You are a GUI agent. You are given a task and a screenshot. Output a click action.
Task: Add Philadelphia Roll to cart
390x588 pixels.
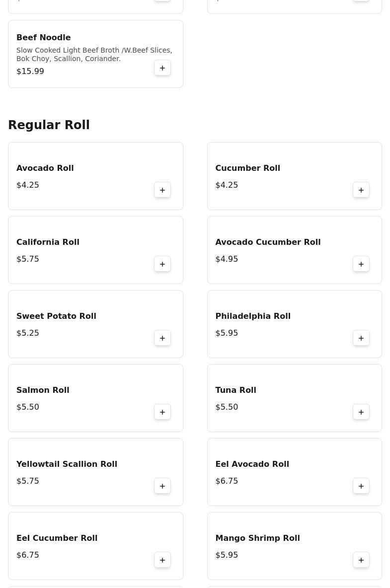[x=361, y=338]
